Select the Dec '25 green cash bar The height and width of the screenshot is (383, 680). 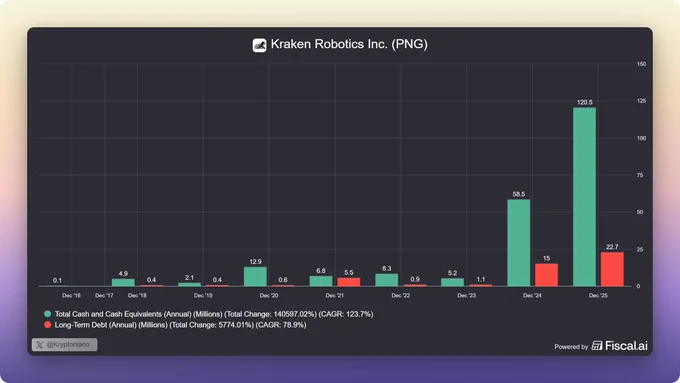585,197
